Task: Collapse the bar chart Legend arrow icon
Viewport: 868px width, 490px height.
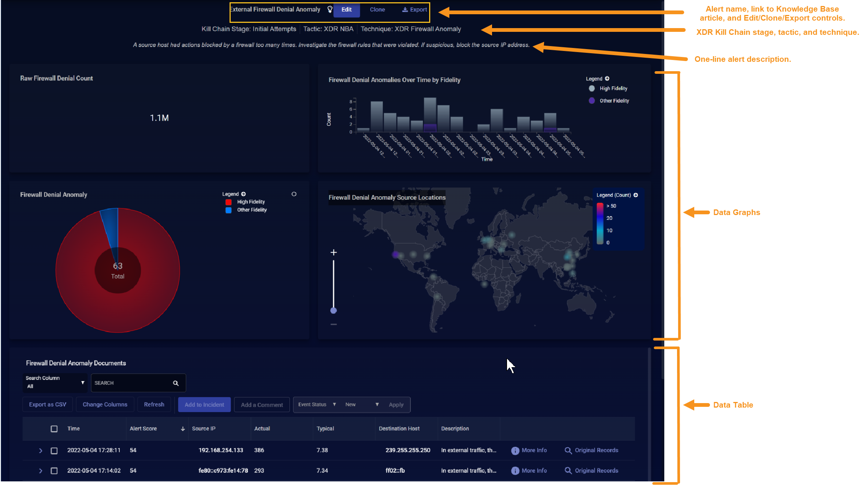Action: click(607, 79)
